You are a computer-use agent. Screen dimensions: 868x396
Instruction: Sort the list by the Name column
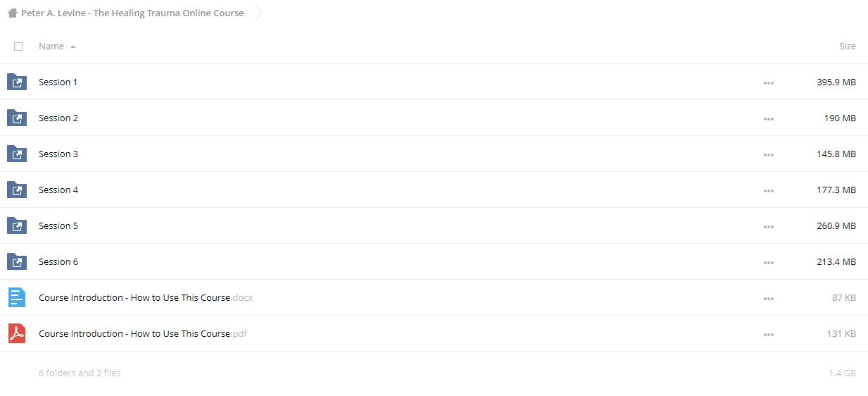tap(51, 47)
